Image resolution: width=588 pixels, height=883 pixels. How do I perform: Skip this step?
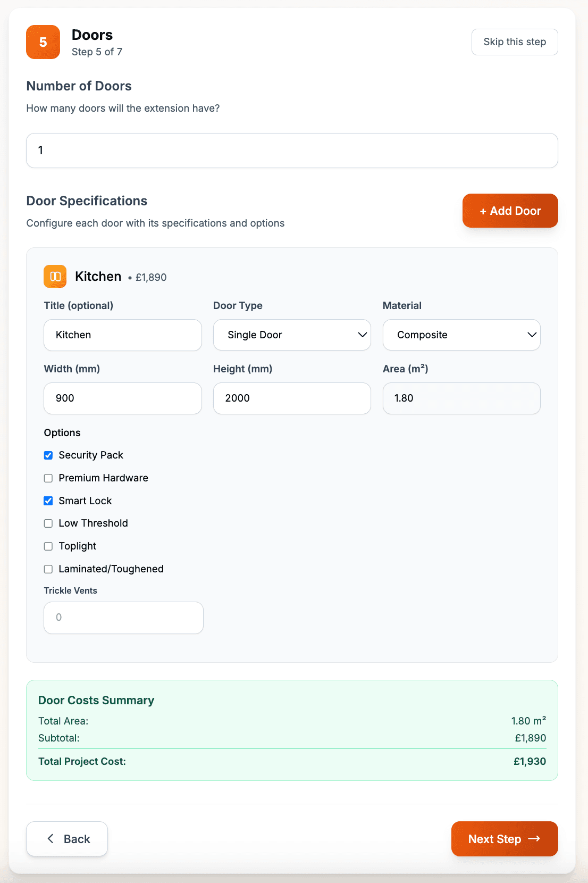514,42
